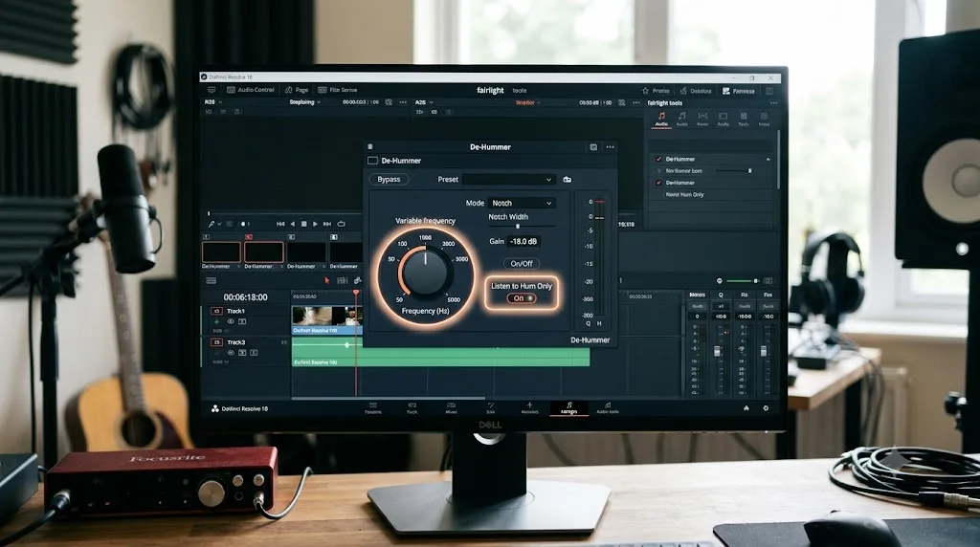Toggle Track1 visibility eye icon
The image size is (980, 547).
click(231, 321)
